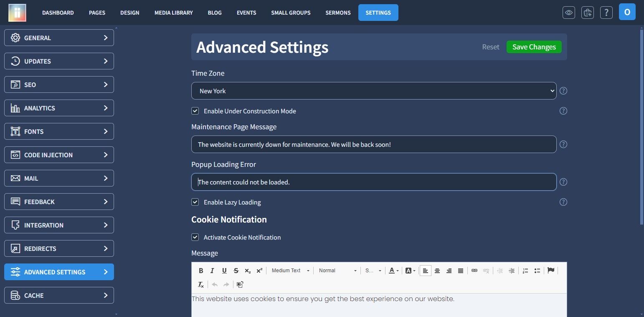The image size is (644, 317).
Task: Open the text color picker
Action: tap(394, 271)
